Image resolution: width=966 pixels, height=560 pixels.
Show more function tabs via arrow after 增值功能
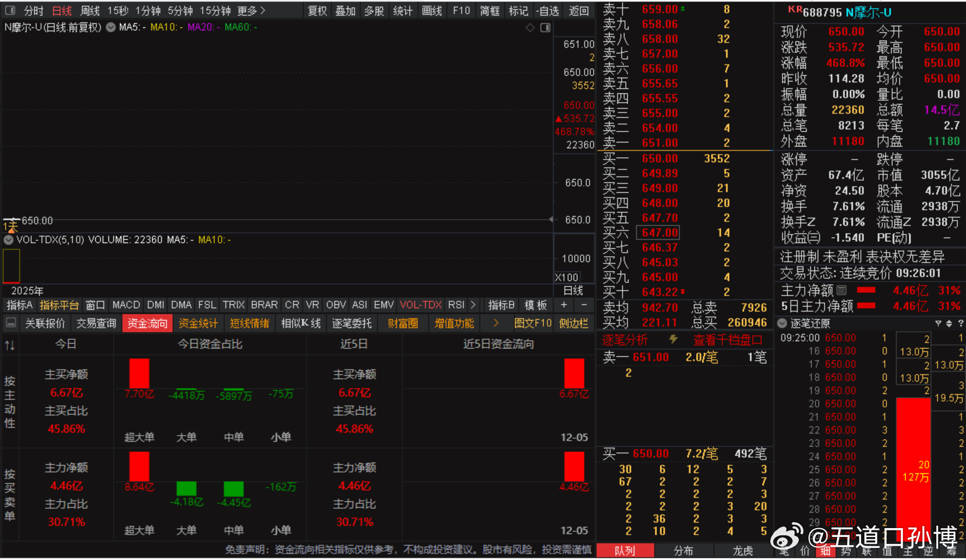coord(496,323)
